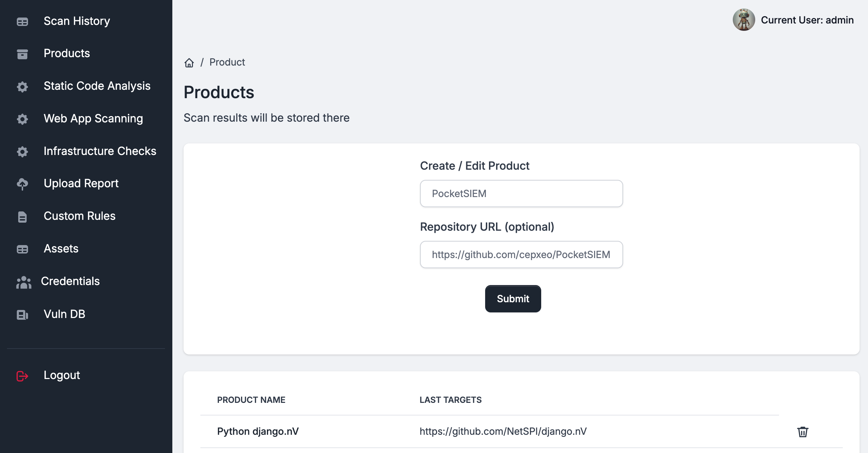Open Web App Scanning section
The image size is (868, 453).
pyautogui.click(x=93, y=119)
